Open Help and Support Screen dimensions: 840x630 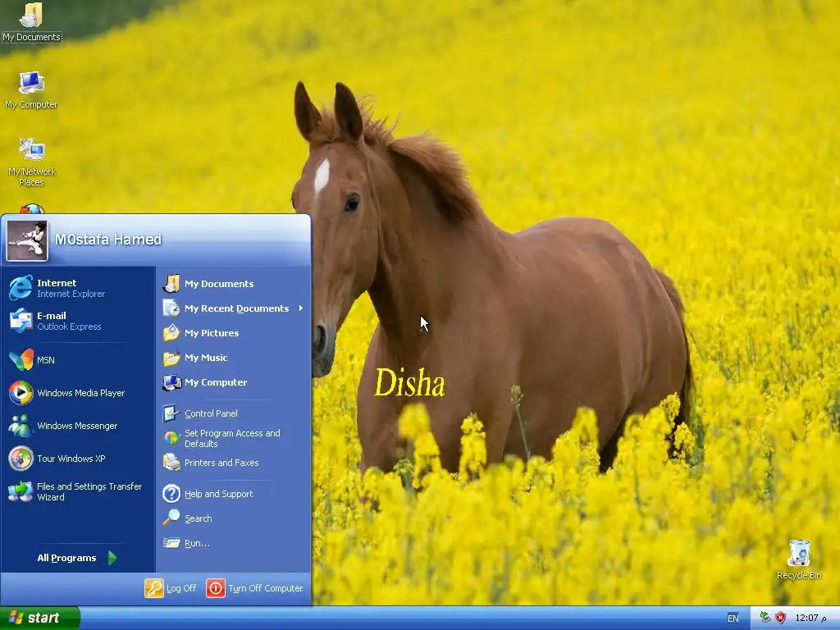pyautogui.click(x=234, y=493)
